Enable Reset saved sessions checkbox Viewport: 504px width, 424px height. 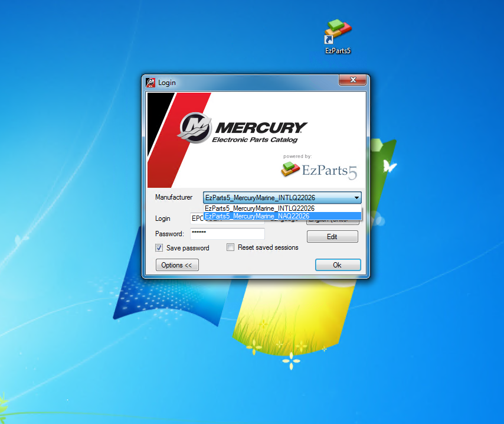[x=231, y=247]
